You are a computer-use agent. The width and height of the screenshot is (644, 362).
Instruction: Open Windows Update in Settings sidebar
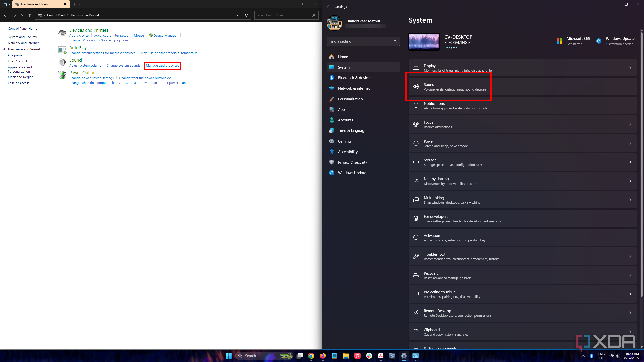(x=363, y=173)
